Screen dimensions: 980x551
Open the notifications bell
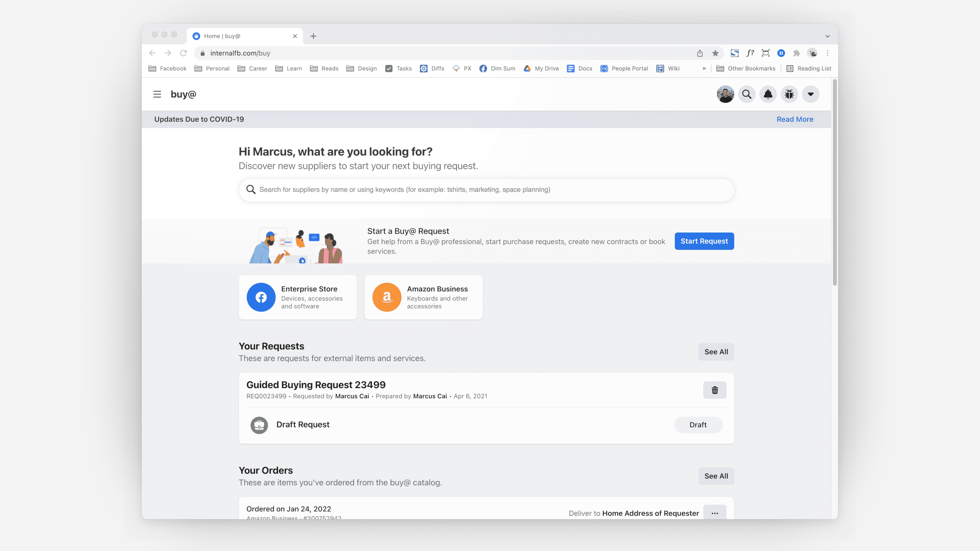[x=768, y=94]
